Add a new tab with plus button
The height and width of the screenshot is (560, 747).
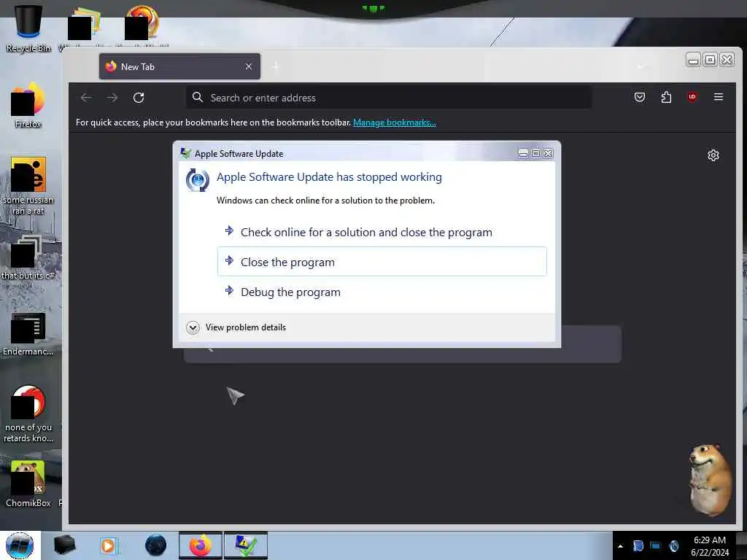[276, 66]
